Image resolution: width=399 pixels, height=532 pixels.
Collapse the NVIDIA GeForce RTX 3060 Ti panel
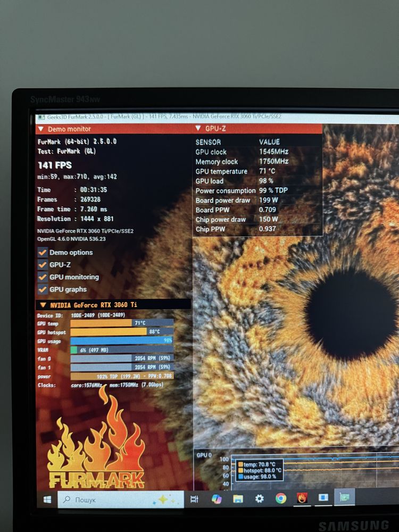tap(43, 305)
